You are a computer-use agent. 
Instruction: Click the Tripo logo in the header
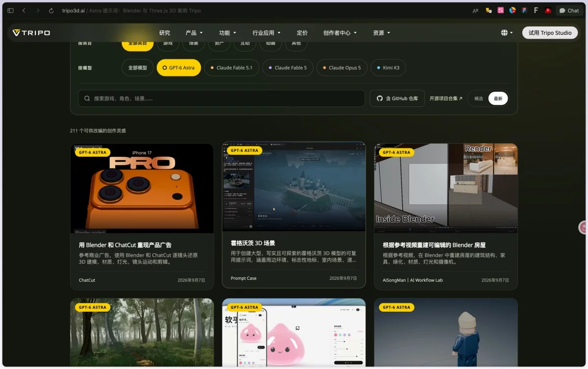31,33
